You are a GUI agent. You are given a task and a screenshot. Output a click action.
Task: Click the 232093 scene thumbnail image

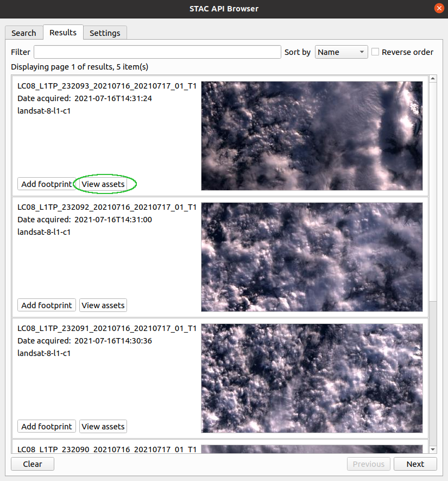tap(312, 136)
